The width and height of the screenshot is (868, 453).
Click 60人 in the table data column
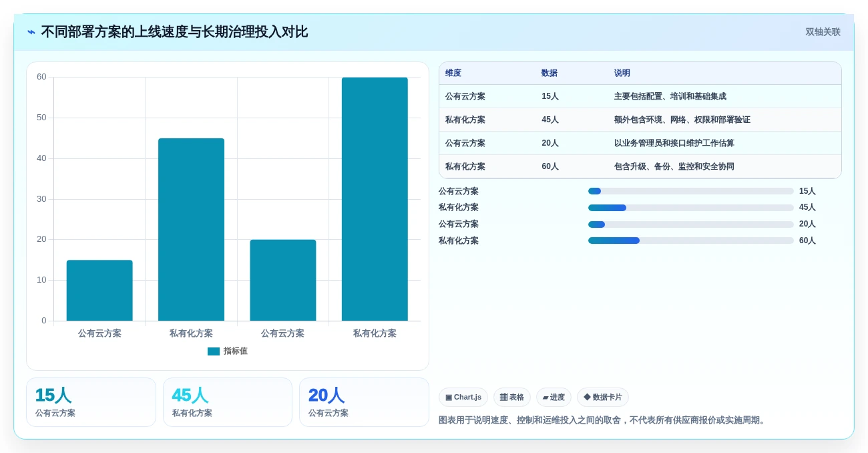[x=550, y=167]
